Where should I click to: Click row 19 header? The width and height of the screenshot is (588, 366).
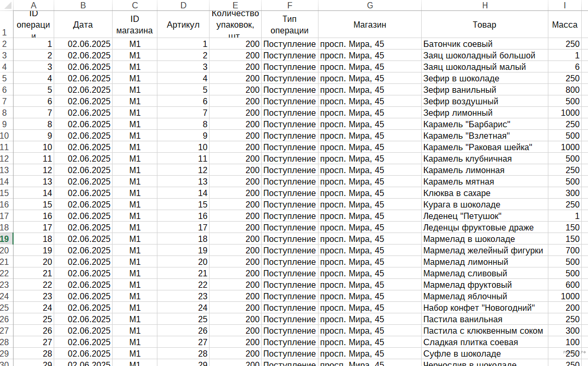click(6, 239)
